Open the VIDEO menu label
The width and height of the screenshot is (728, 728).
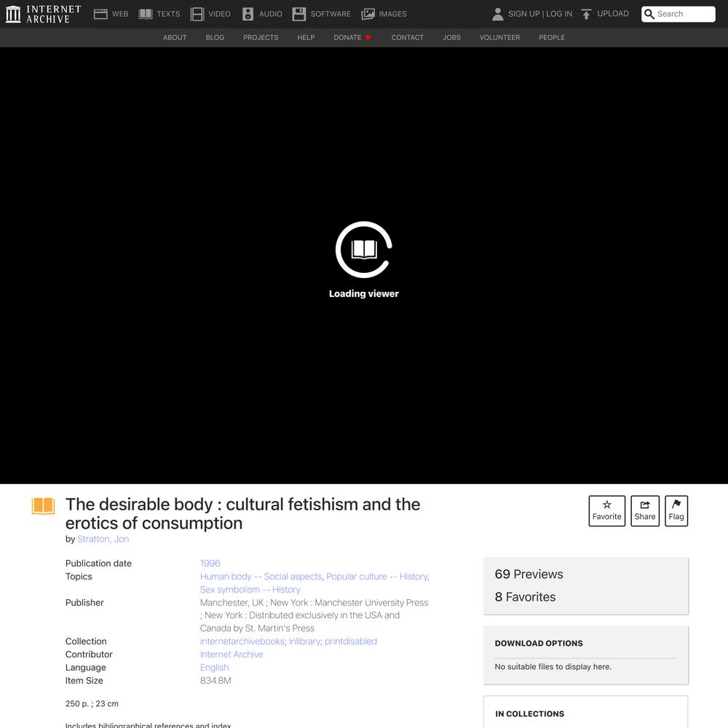coord(219,14)
